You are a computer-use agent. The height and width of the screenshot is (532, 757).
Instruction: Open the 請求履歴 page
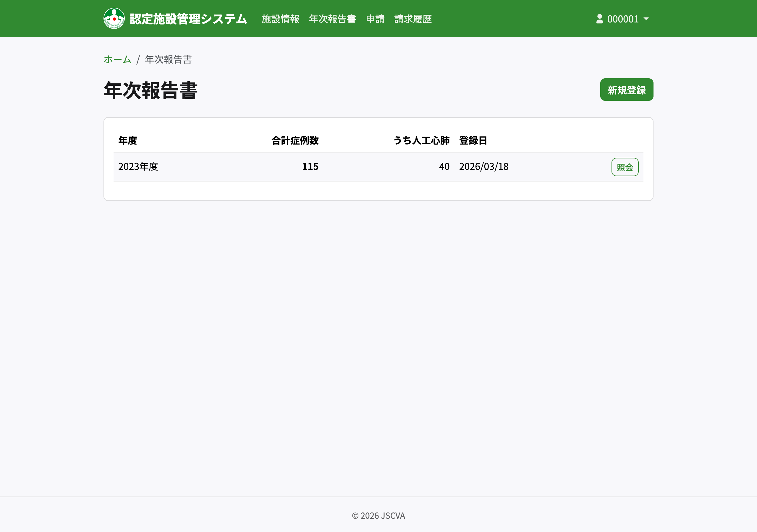[x=413, y=19]
